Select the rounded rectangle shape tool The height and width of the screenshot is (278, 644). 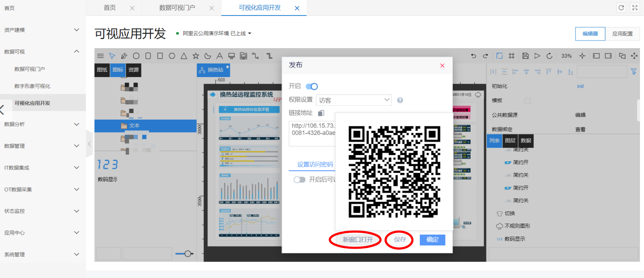[x=148, y=56]
